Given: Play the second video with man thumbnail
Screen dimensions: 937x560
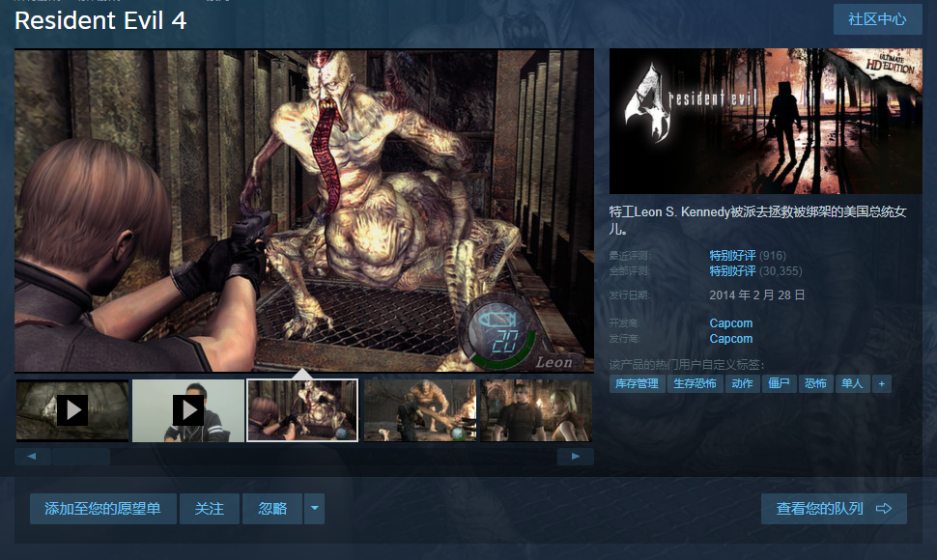Looking at the screenshot, I should coord(188,410).
